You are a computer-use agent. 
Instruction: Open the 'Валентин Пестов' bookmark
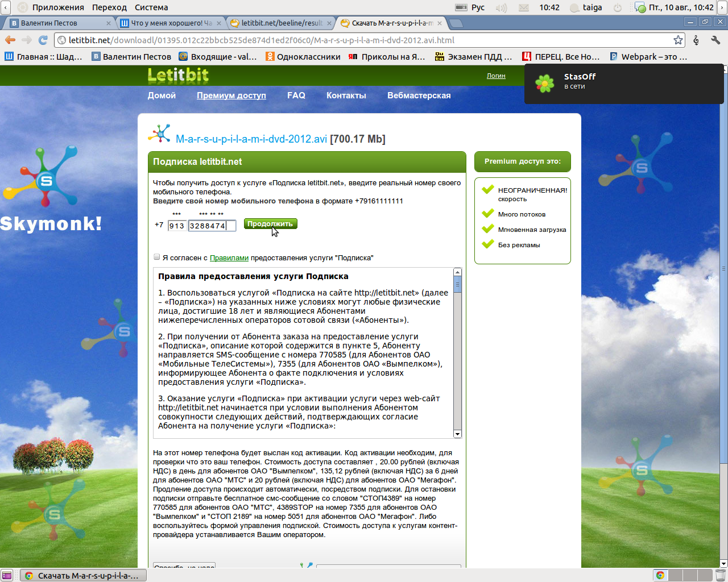[131, 57]
